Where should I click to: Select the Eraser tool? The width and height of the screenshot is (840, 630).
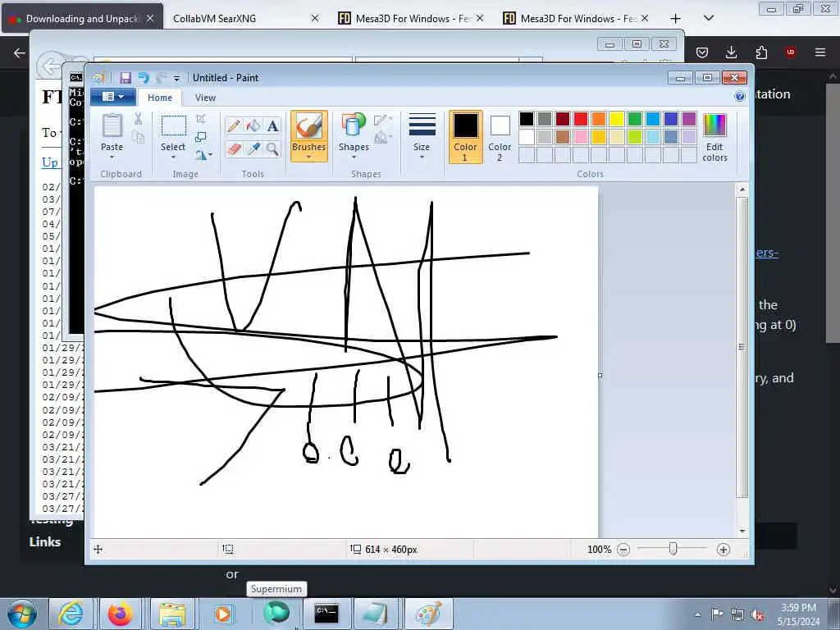(234, 148)
